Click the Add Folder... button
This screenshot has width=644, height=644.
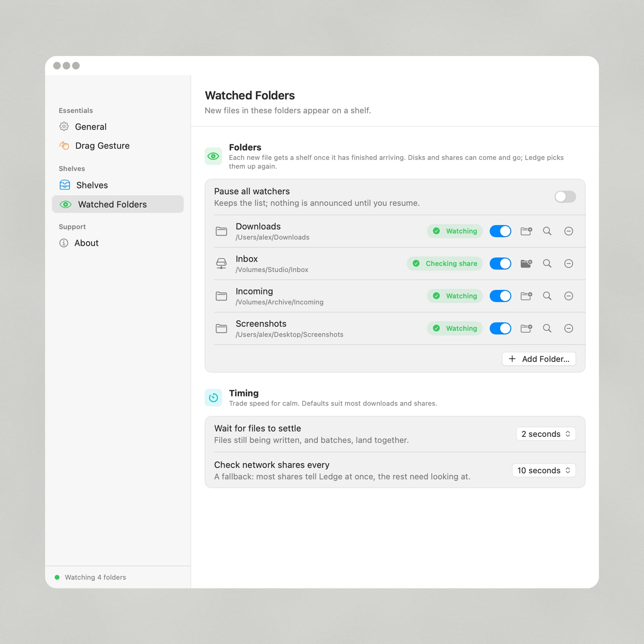(x=539, y=359)
